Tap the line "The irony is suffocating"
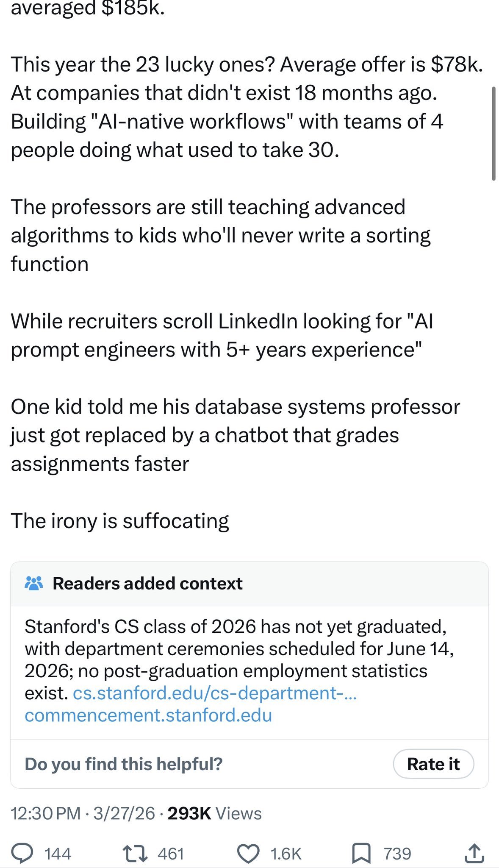499x868 pixels. pos(120,520)
